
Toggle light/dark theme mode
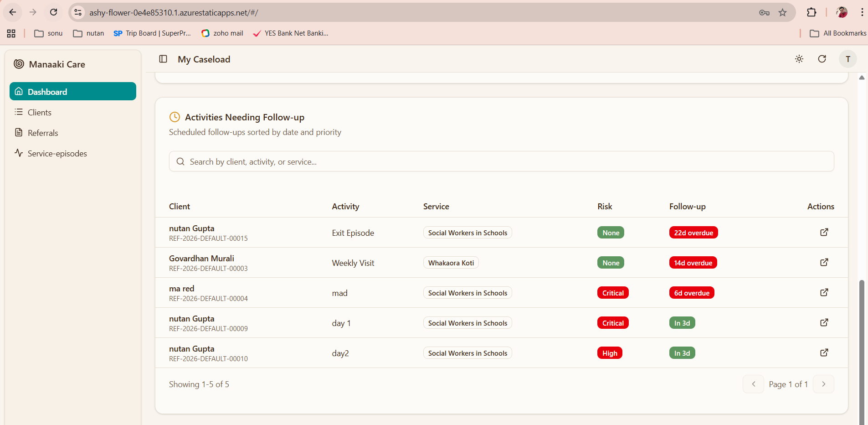799,59
